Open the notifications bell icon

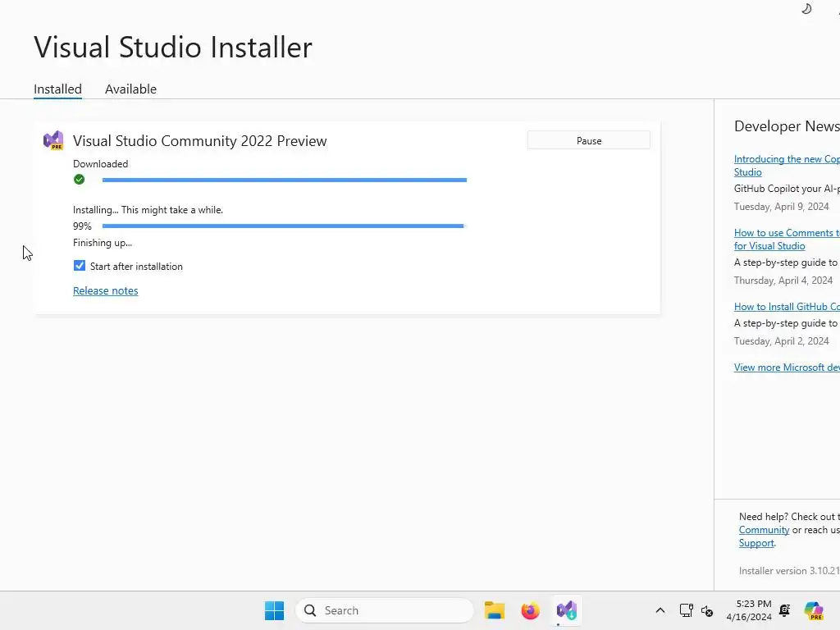point(785,610)
